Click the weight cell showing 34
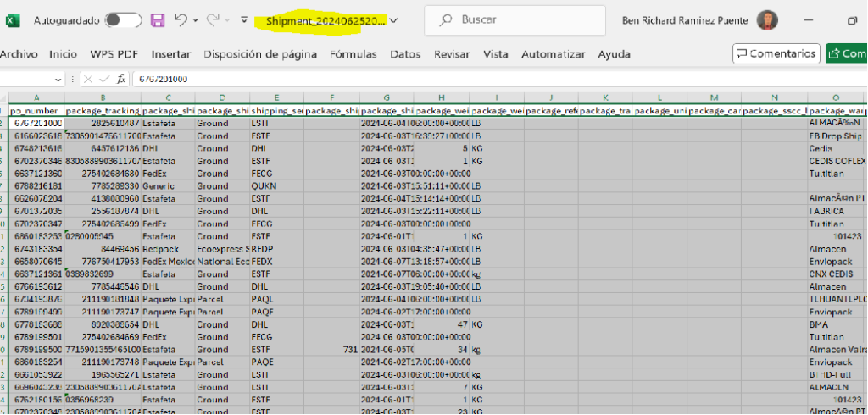The height and width of the screenshot is (415, 868). 442,350
